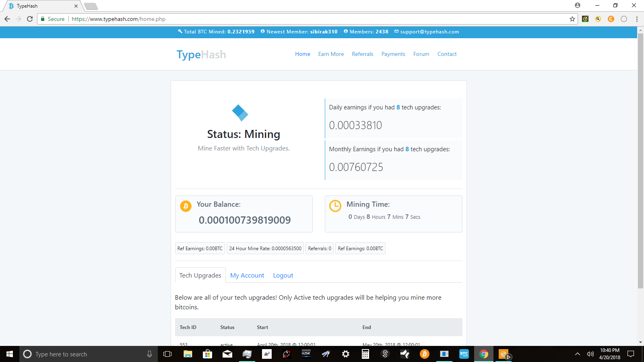
Task: Open the yellow magnifier search extension
Action: 598,19
